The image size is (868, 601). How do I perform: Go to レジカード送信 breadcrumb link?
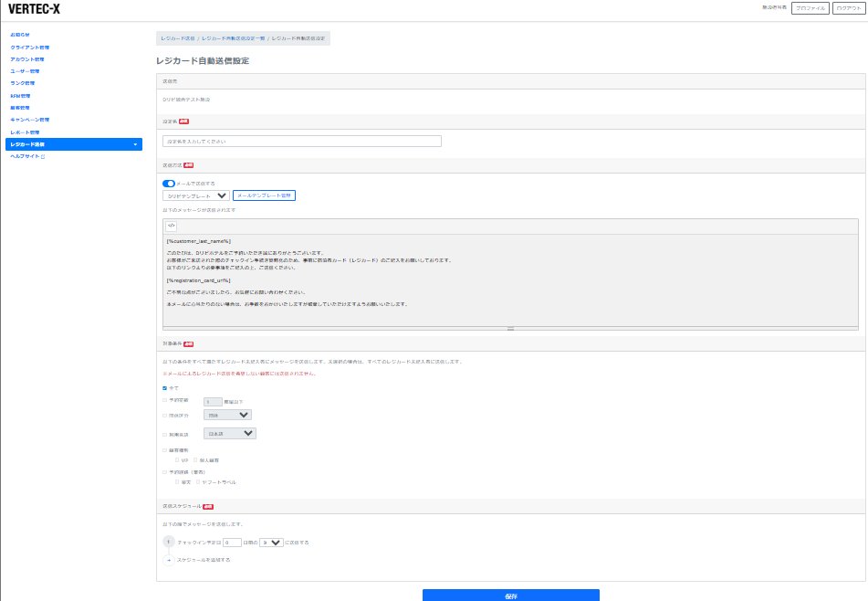coord(178,38)
